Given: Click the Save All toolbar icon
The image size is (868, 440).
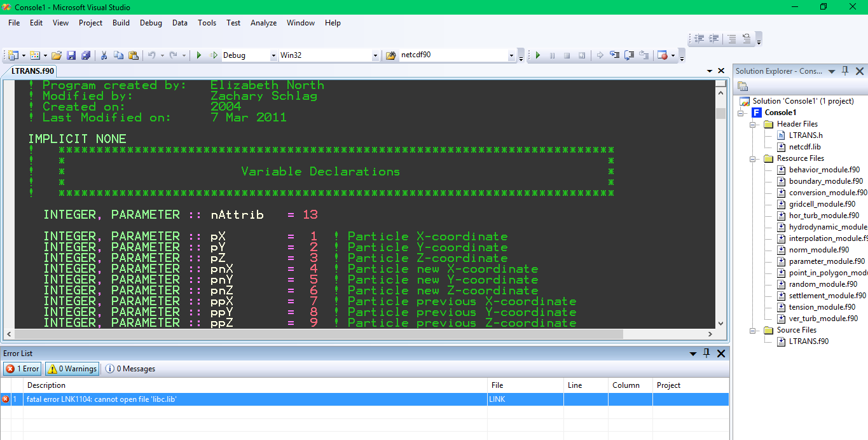Looking at the screenshot, I should point(85,55).
